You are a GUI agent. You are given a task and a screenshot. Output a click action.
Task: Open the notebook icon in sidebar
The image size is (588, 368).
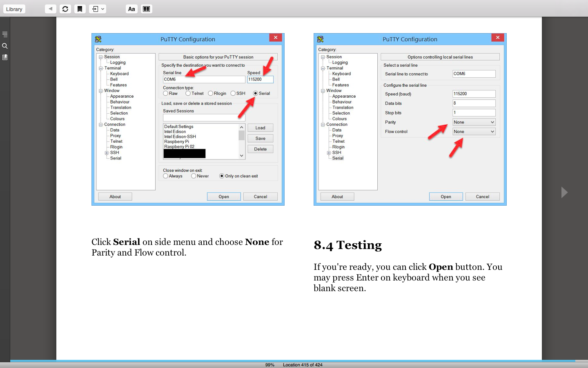[x=5, y=57]
